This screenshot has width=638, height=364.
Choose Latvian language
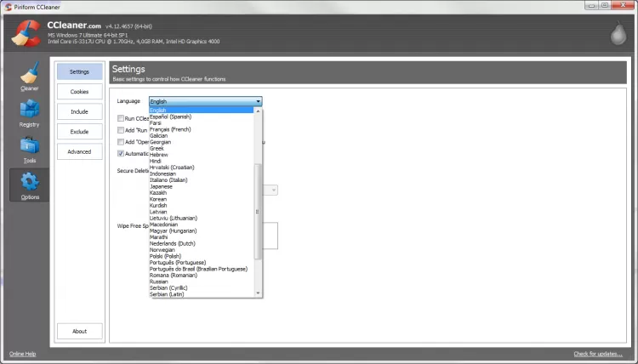pos(202,212)
